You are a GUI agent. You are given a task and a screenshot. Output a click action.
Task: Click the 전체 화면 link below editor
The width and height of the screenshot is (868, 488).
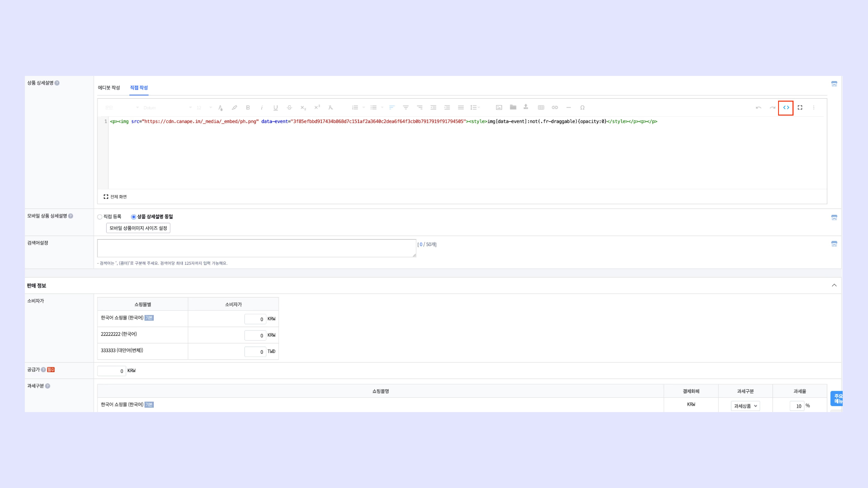click(x=115, y=197)
